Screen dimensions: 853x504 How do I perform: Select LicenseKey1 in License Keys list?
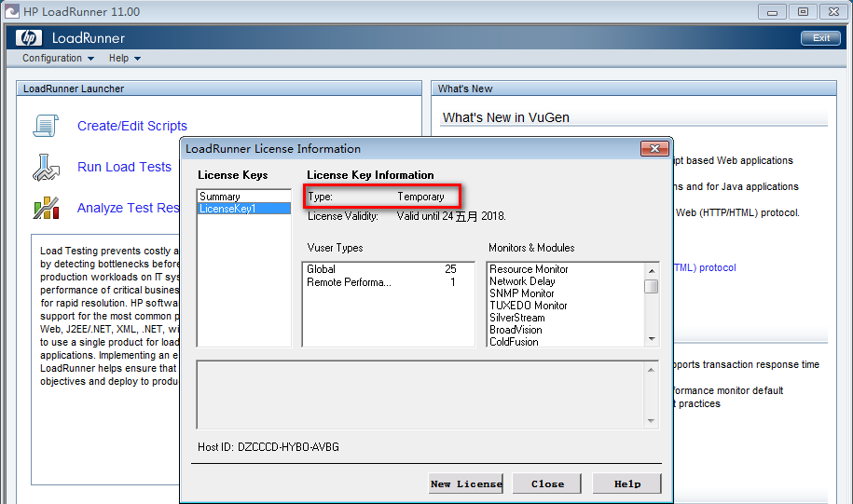(226, 209)
